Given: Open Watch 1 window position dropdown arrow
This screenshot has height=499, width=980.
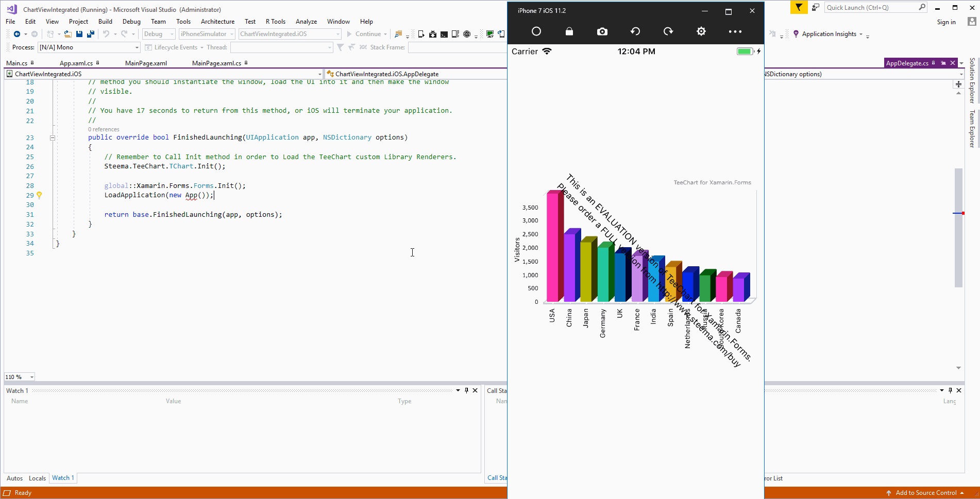Looking at the screenshot, I should coord(458,390).
